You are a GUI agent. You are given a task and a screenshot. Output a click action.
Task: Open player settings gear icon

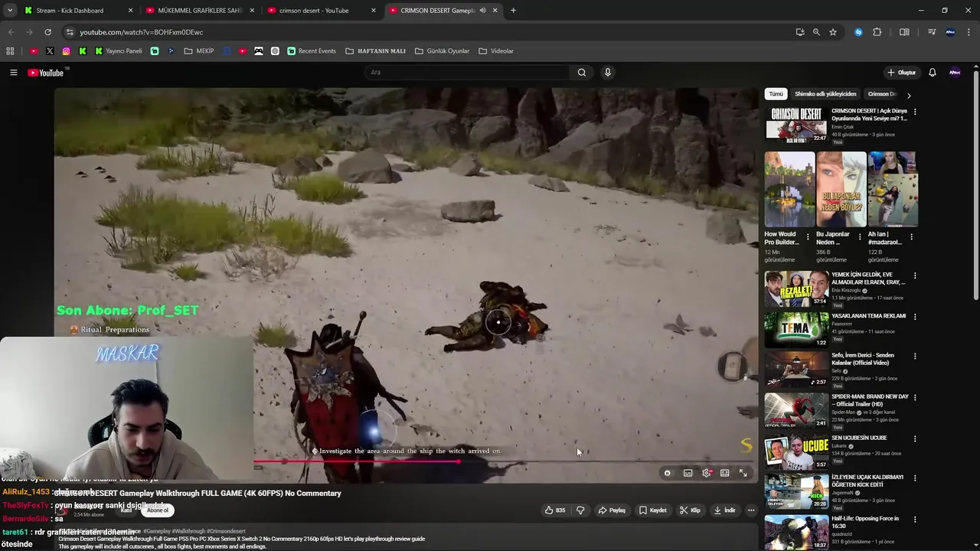point(706,473)
